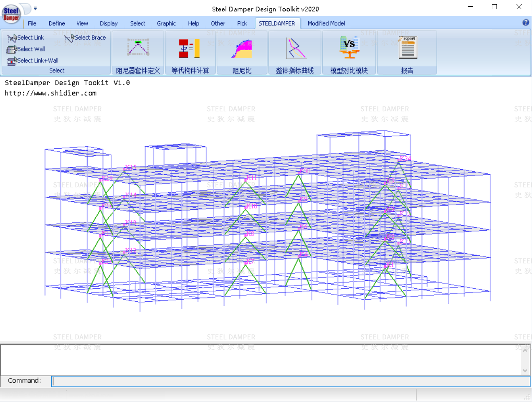The width and height of the screenshot is (532, 402).
Task: Open the Define menu
Action: point(57,23)
